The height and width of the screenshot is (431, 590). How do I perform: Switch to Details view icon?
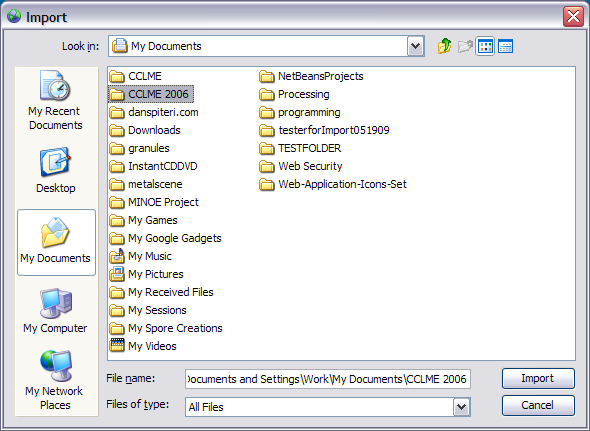pos(505,46)
